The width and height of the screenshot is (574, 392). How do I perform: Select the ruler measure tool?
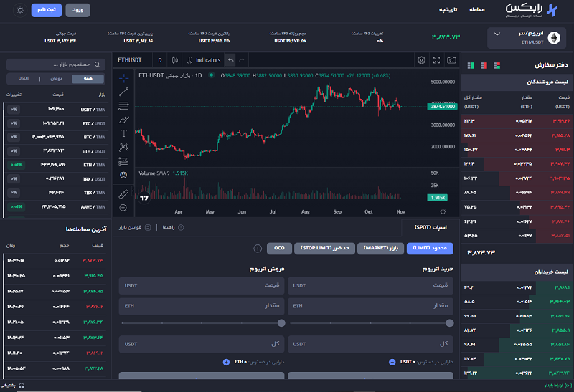[123, 194]
